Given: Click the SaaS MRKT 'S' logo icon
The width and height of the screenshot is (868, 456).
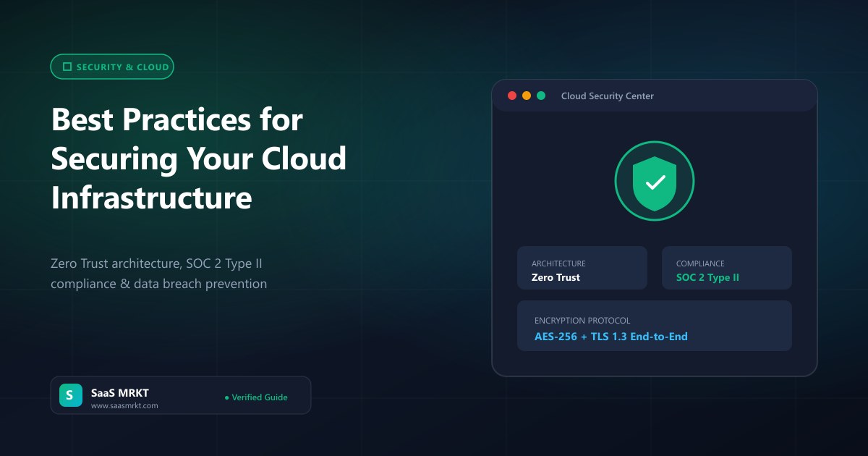Looking at the screenshot, I should click(x=70, y=395).
